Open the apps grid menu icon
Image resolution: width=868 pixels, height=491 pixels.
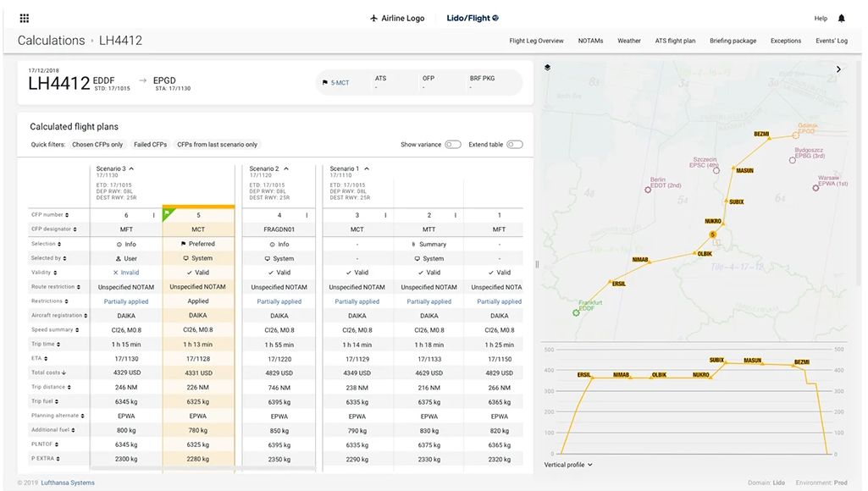click(25, 19)
